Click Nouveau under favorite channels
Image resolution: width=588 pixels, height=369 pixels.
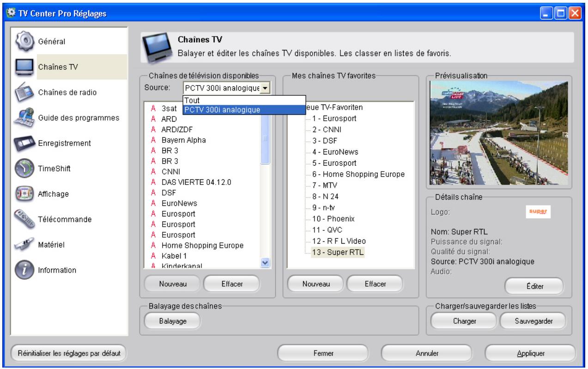tap(316, 284)
